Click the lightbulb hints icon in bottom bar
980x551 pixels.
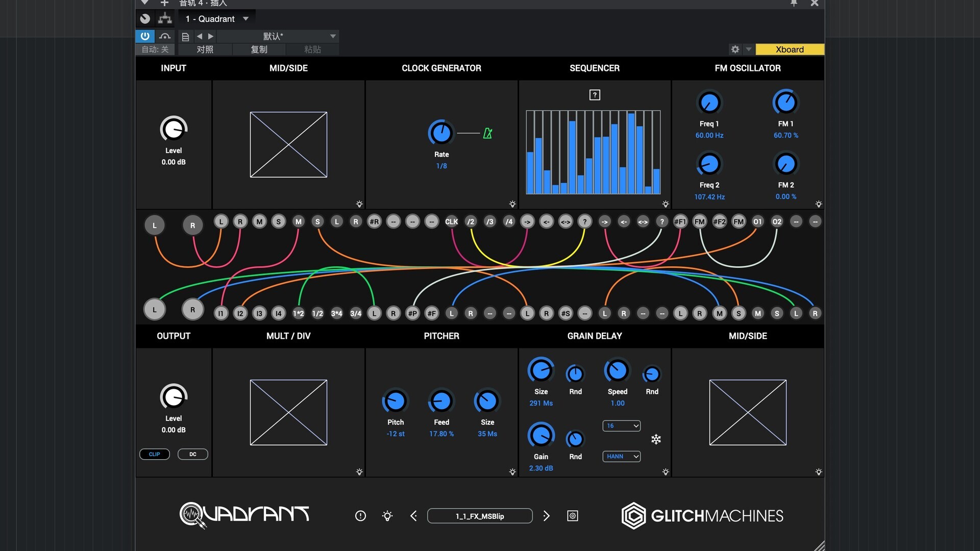[x=387, y=516]
